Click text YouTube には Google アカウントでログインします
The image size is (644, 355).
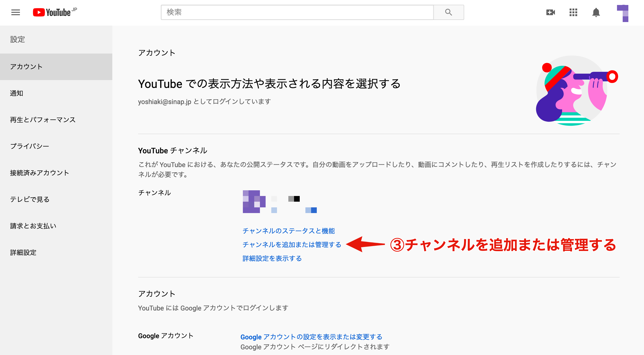click(x=213, y=308)
